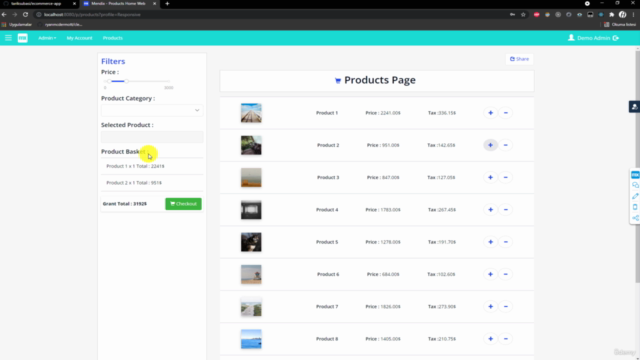The height and width of the screenshot is (360, 640).
Task: Bookmark page with the star icon
Action: point(523,14)
